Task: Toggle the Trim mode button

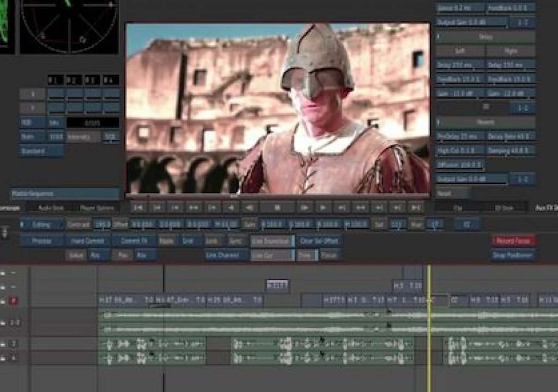Action: [307, 255]
